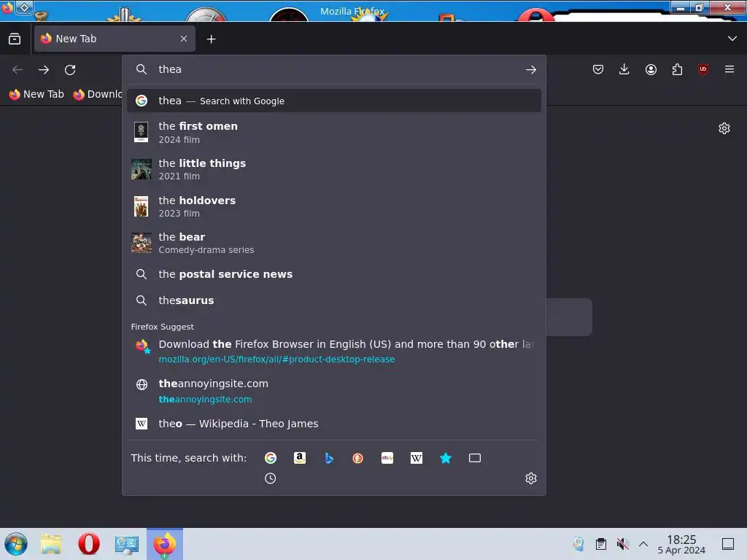Search open tabs with the tabs icon
Image resolution: width=747 pixels, height=560 pixels.
point(475,458)
